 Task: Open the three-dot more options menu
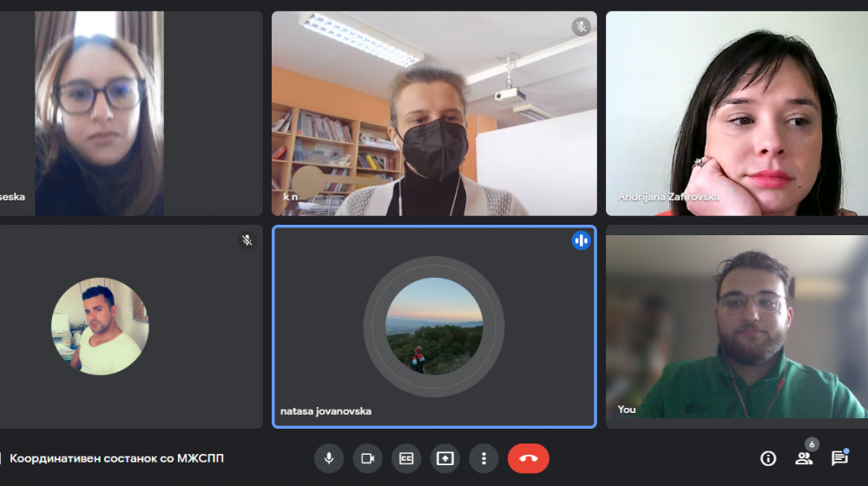(x=483, y=458)
